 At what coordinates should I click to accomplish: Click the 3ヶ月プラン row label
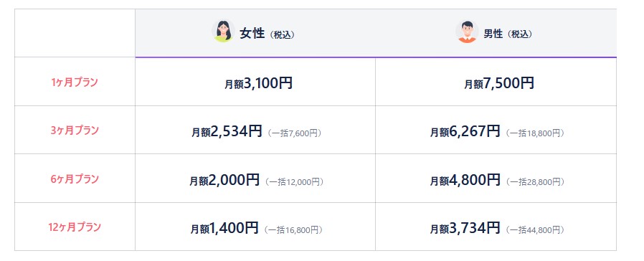[x=75, y=130]
